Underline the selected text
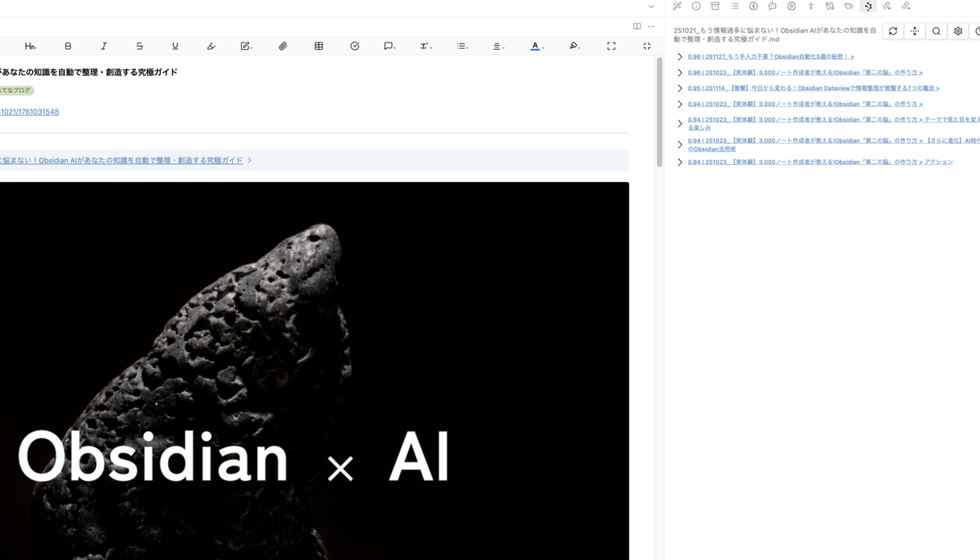This screenshot has height=560, width=980. pyautogui.click(x=175, y=47)
